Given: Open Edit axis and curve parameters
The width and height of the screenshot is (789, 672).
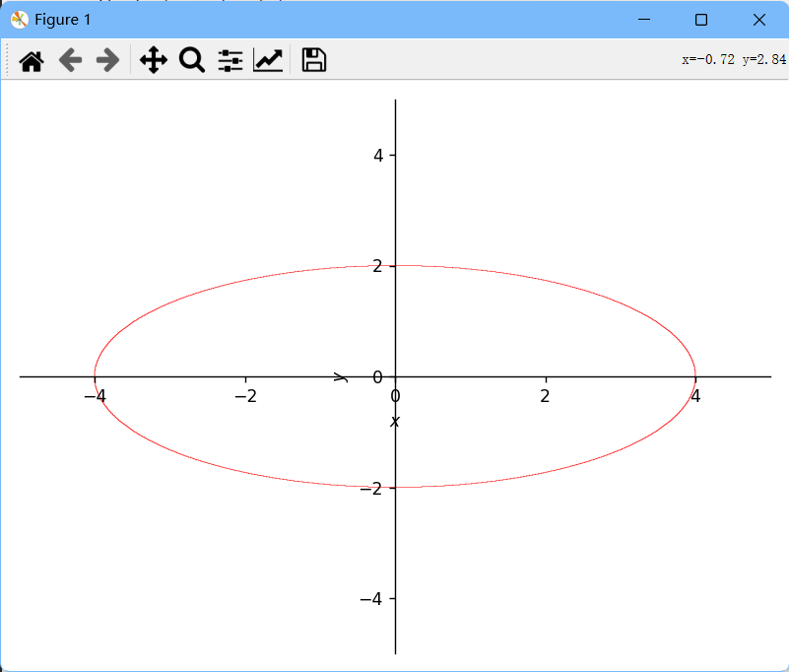Looking at the screenshot, I should (268, 60).
